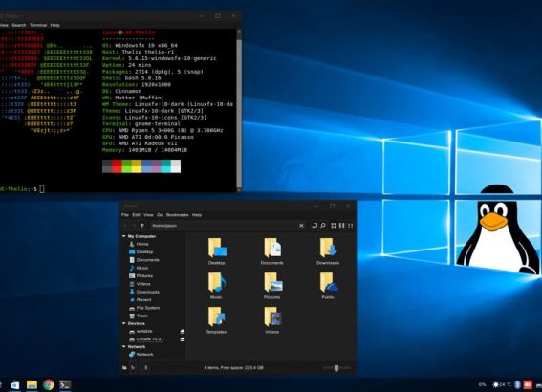Open the Help menu in terminal window
This screenshot has width=542, height=392.
pos(54,25)
